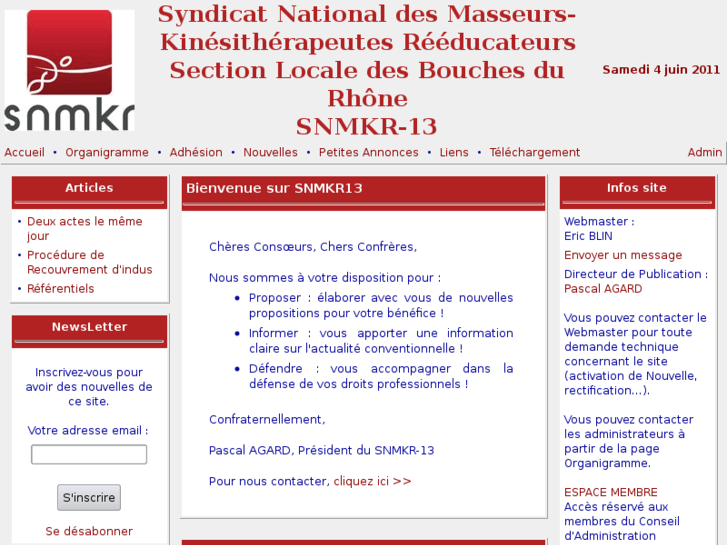Follow the 'cliquez ici >>' contact link
This screenshot has width=727, height=545.
click(x=372, y=481)
